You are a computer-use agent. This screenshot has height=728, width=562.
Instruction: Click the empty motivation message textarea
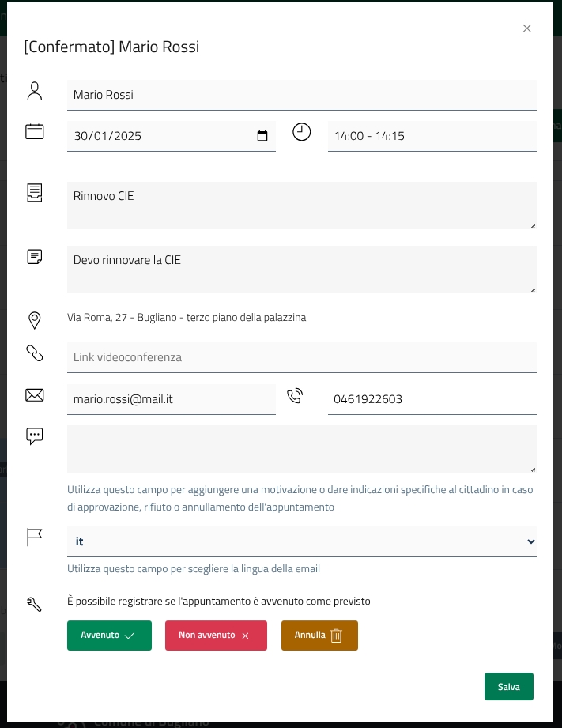pyautogui.click(x=301, y=449)
